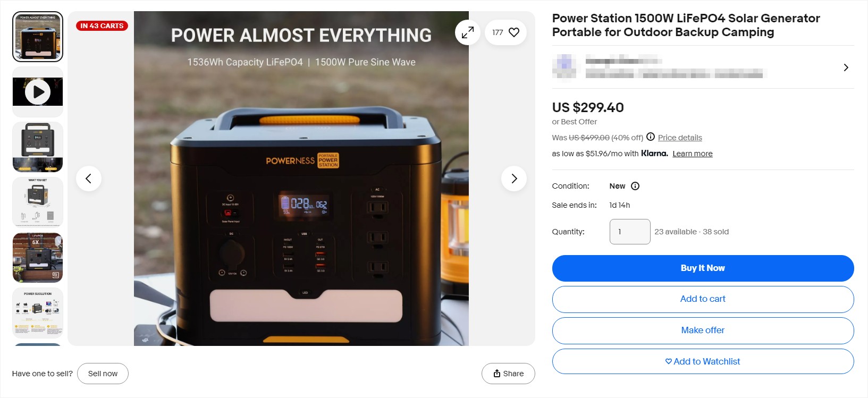The width and height of the screenshot is (868, 398).
Task: Open condition New info icon
Action: click(635, 186)
